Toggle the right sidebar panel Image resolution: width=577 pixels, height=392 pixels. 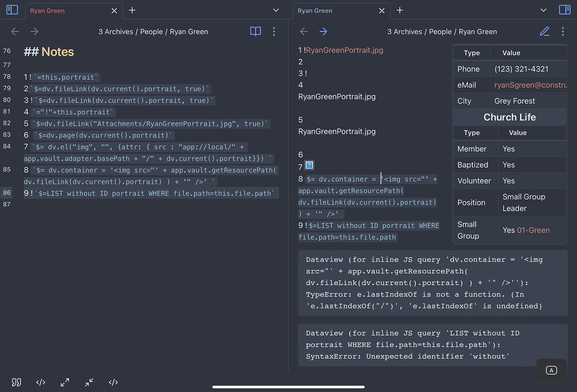pyautogui.click(x=565, y=10)
